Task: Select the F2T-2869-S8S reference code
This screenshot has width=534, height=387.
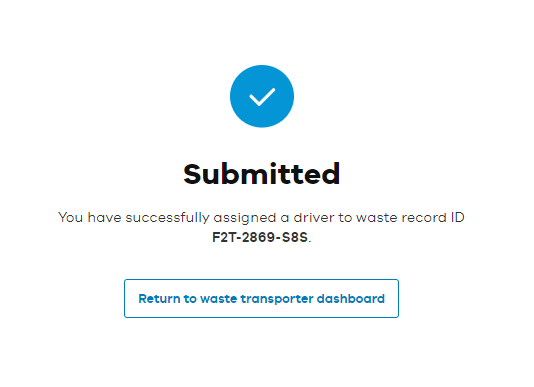Action: [x=260, y=237]
